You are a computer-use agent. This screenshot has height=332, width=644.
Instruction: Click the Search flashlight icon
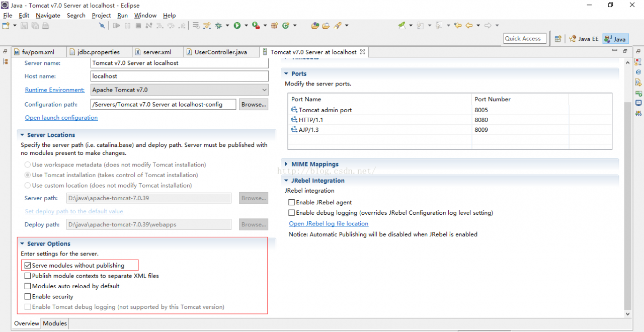(x=338, y=25)
